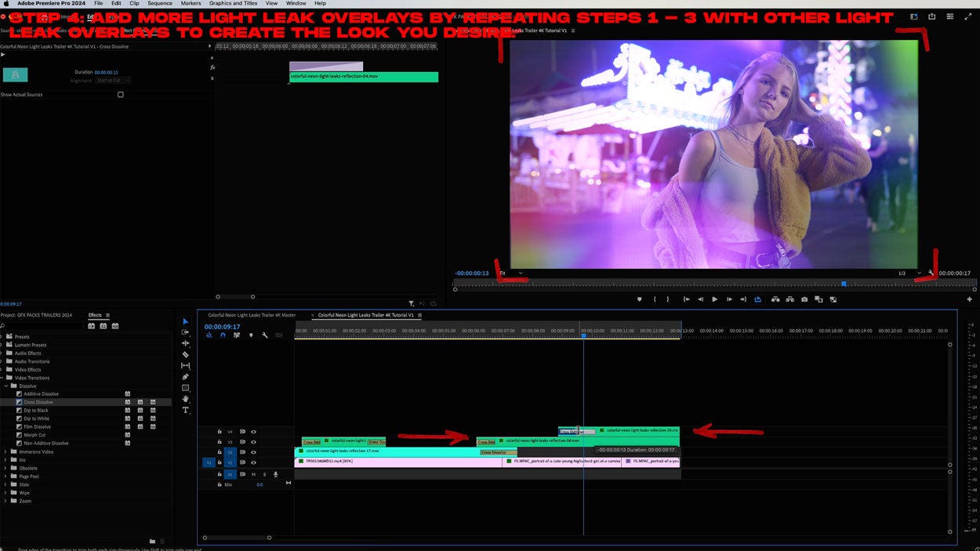Expand the Wipe folder
Image resolution: width=980 pixels, height=551 pixels.
(7, 493)
